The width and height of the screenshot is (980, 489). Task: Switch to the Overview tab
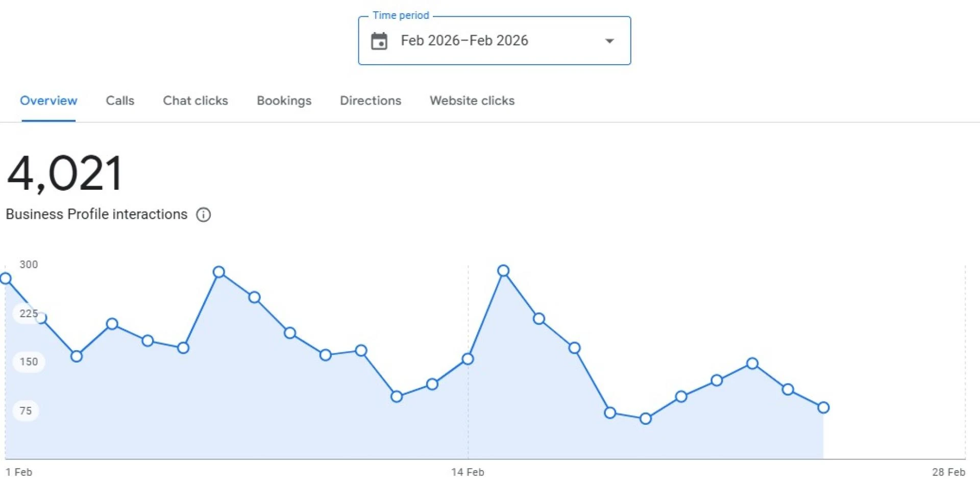pyautogui.click(x=48, y=101)
